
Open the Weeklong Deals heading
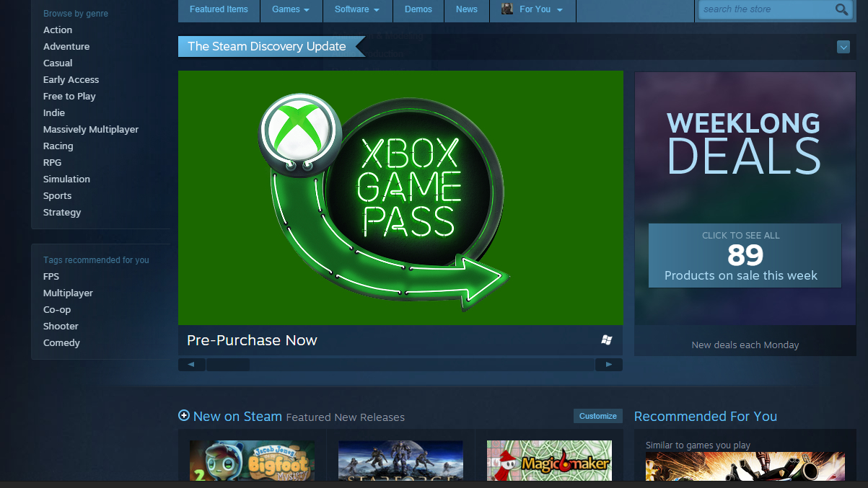click(x=745, y=143)
